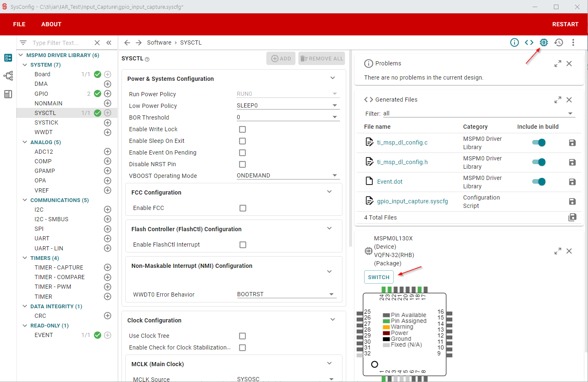Viewport: 588px width, 382px height.
Task: Save the ti_msp_dl_config.c file
Action: [x=572, y=143]
